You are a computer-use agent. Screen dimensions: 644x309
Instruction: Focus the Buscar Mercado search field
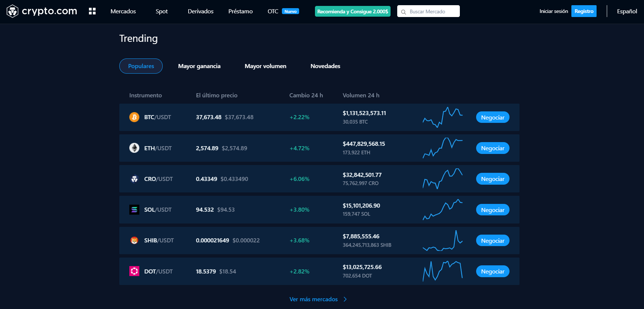click(x=428, y=11)
